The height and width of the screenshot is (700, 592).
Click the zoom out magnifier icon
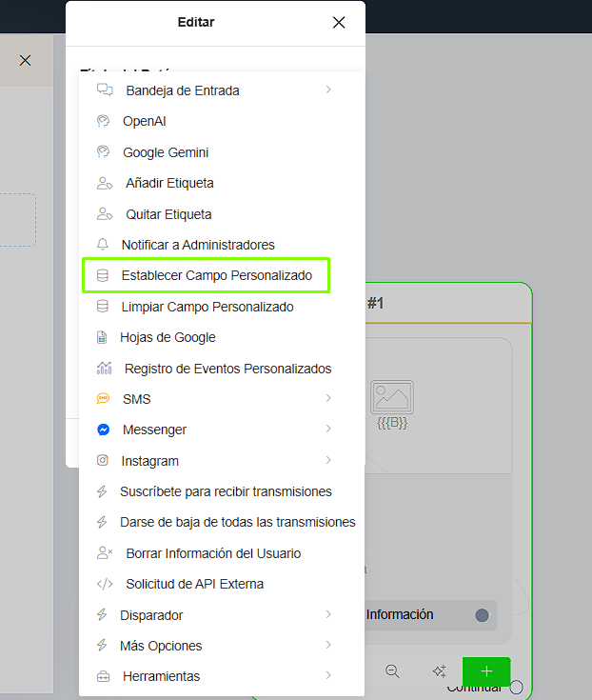click(392, 671)
